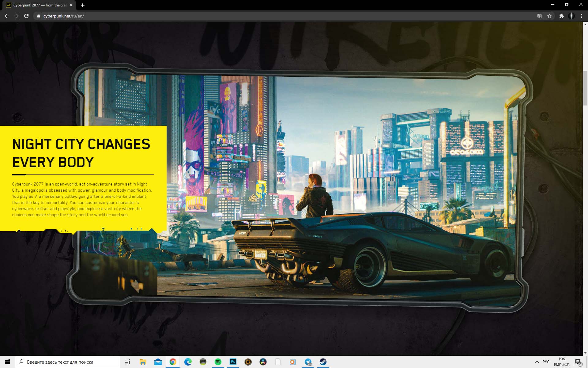Image resolution: width=588 pixels, height=368 pixels.
Task: Click the page vertical scrollbar thumb
Action: point(585,88)
